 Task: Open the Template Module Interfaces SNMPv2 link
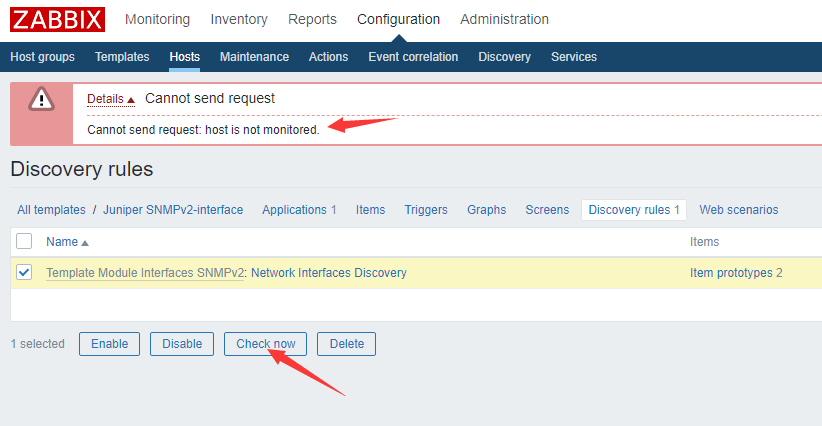145,272
